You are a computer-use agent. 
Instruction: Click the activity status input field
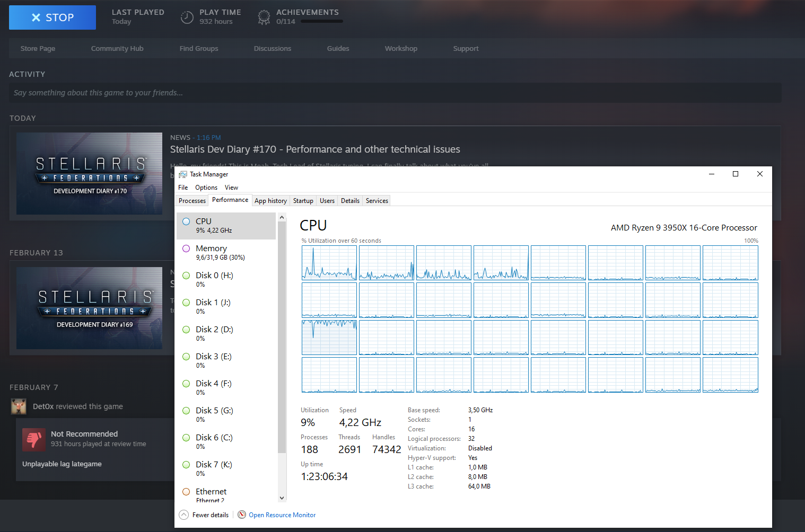[x=395, y=93]
